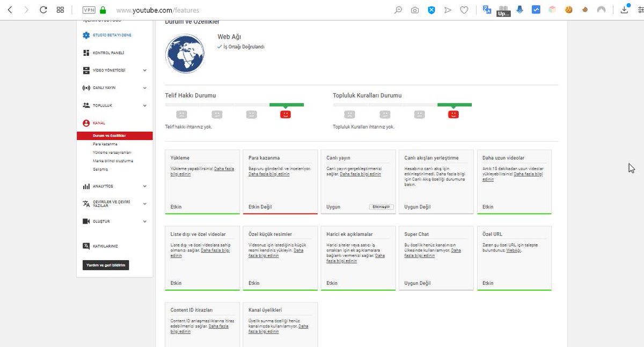Screen dimensions: 644x347
Task: Click the Topluluk people icon
Action: coord(86,106)
